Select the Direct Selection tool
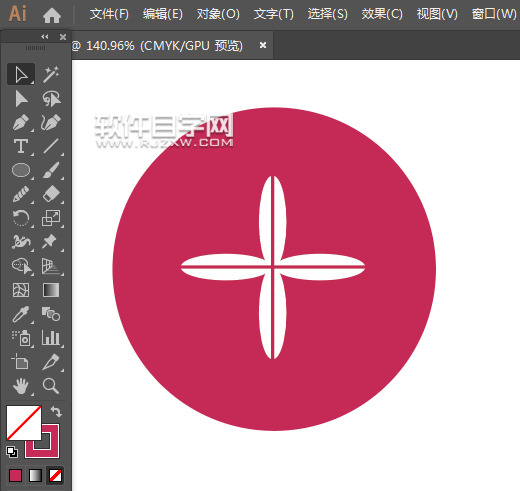Image resolution: width=520 pixels, height=491 pixels. click(21, 99)
